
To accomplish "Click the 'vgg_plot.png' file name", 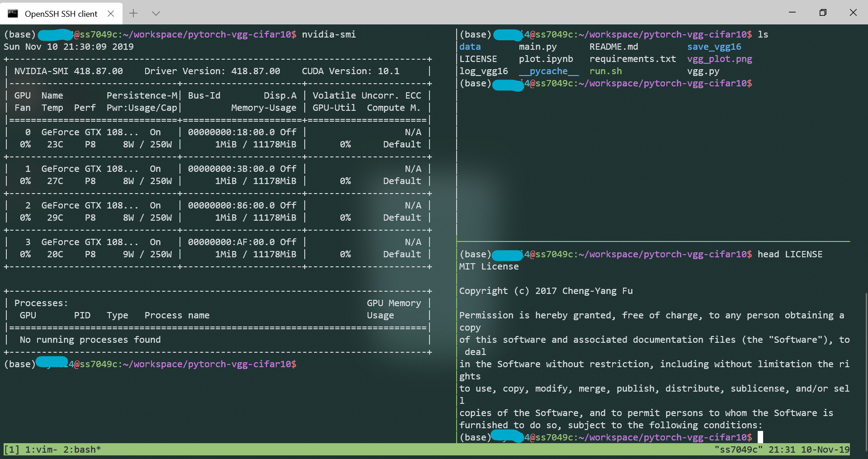I will 719,59.
